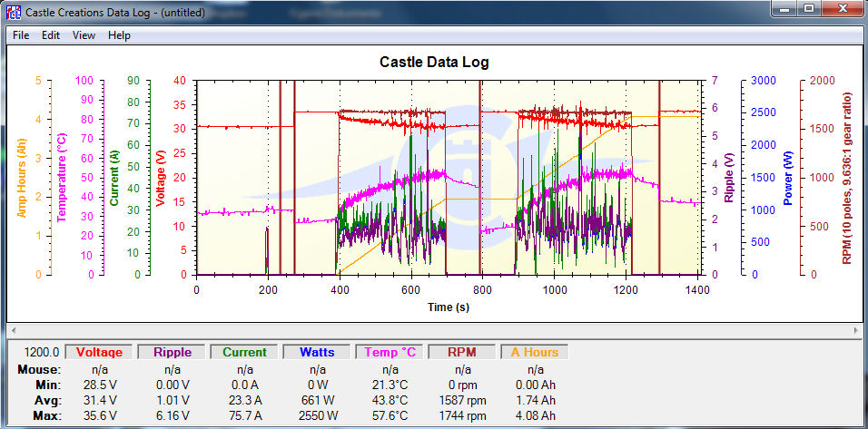Click the Power (W) axis label

tap(788, 178)
